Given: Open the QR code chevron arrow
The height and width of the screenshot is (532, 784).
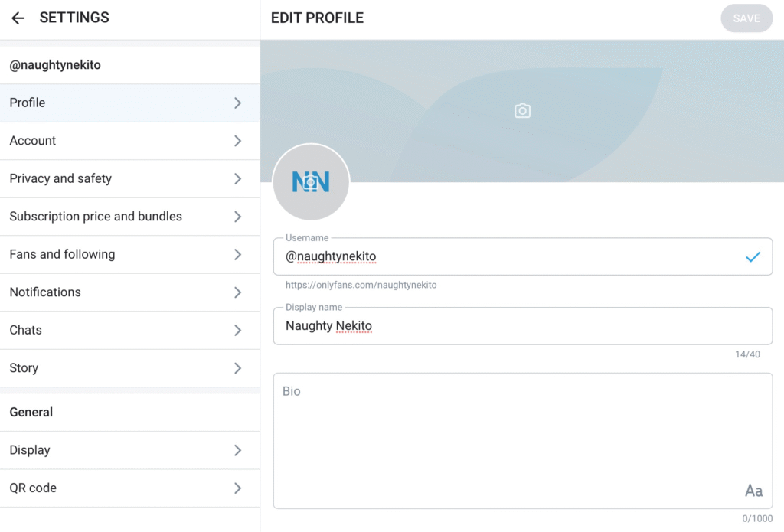Looking at the screenshot, I should [237, 488].
